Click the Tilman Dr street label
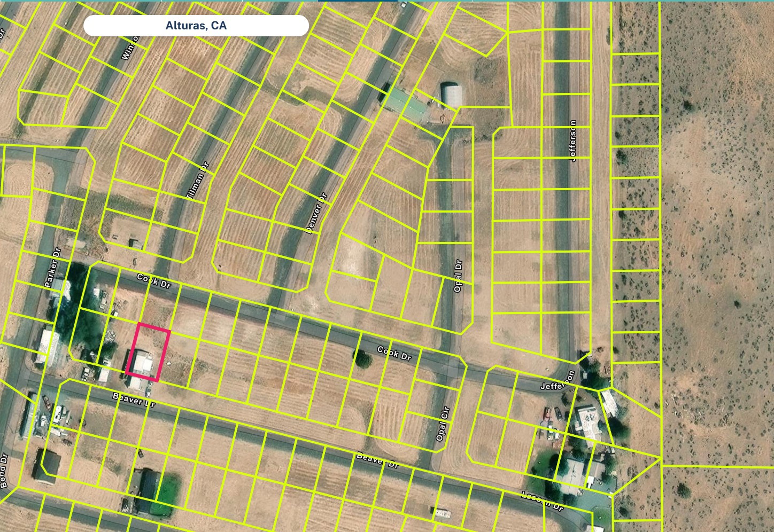 coord(198,182)
